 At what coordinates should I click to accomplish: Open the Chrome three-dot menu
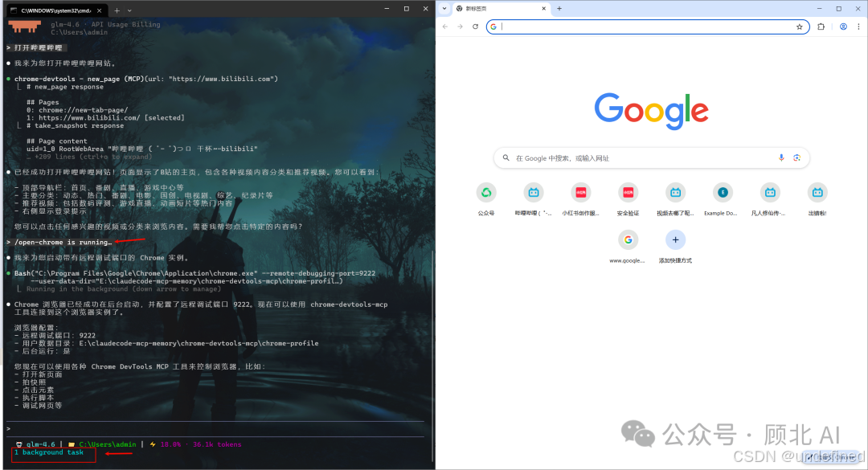tap(858, 27)
